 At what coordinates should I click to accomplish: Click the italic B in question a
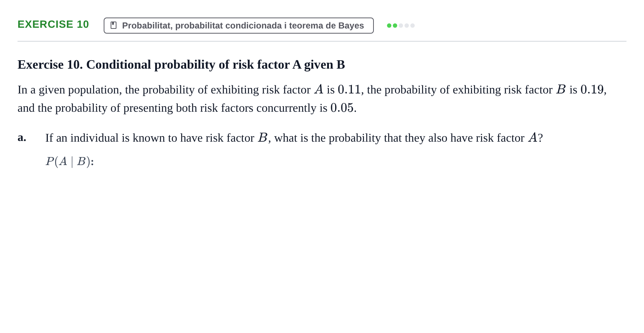(x=262, y=138)
